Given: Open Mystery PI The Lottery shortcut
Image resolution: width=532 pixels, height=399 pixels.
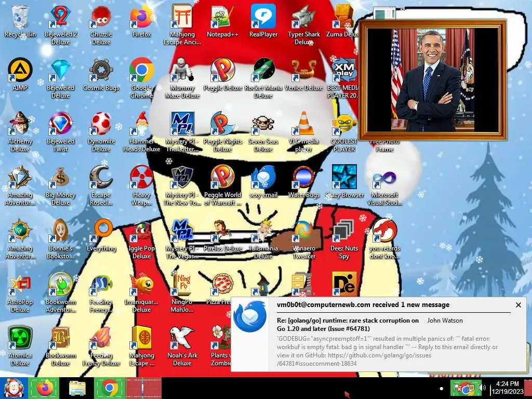Looking at the screenshot, I should pyautogui.click(x=182, y=131).
